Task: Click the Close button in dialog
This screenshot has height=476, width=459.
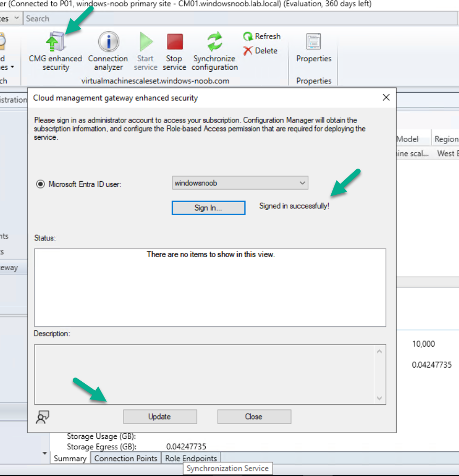Action: coord(254,416)
